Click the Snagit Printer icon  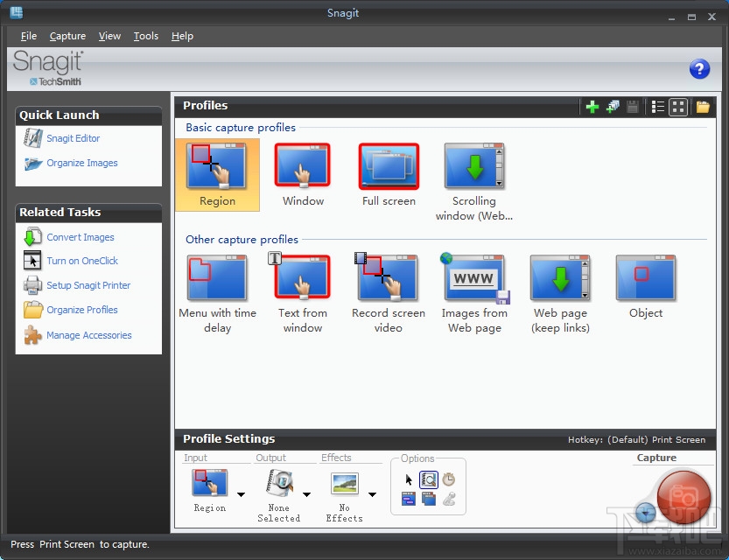click(x=32, y=285)
